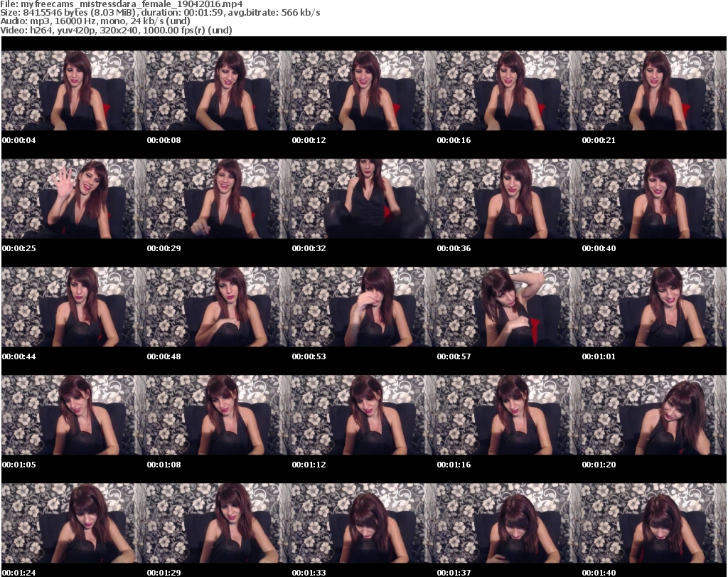
Task: Click the Size and duration info line
Action: tap(160, 13)
